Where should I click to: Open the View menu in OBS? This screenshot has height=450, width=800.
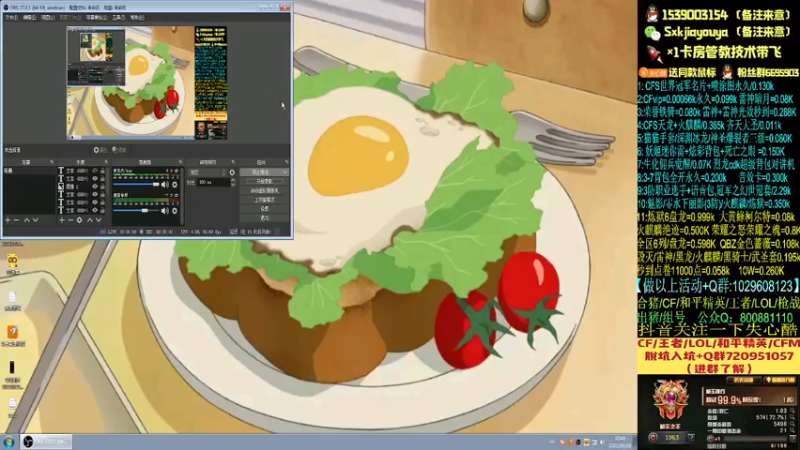click(x=47, y=17)
